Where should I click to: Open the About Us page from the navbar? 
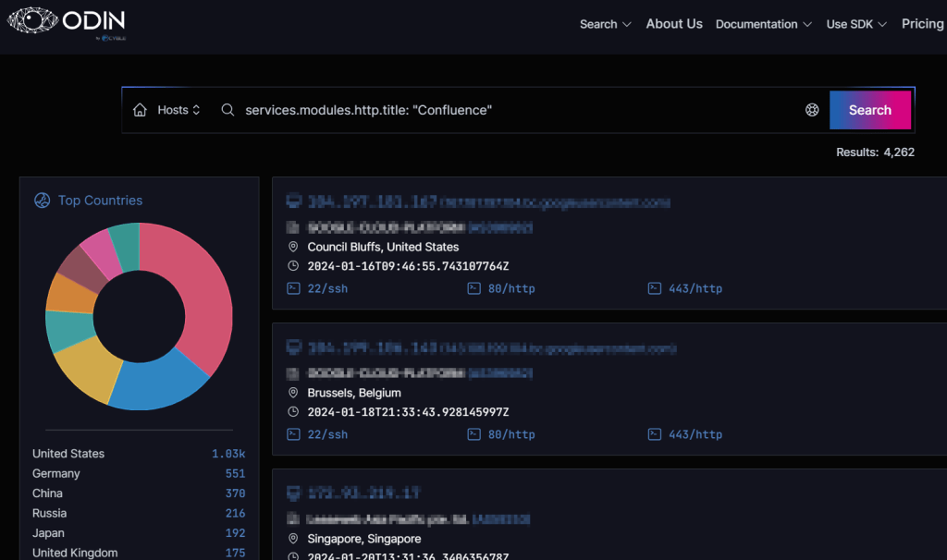674,23
